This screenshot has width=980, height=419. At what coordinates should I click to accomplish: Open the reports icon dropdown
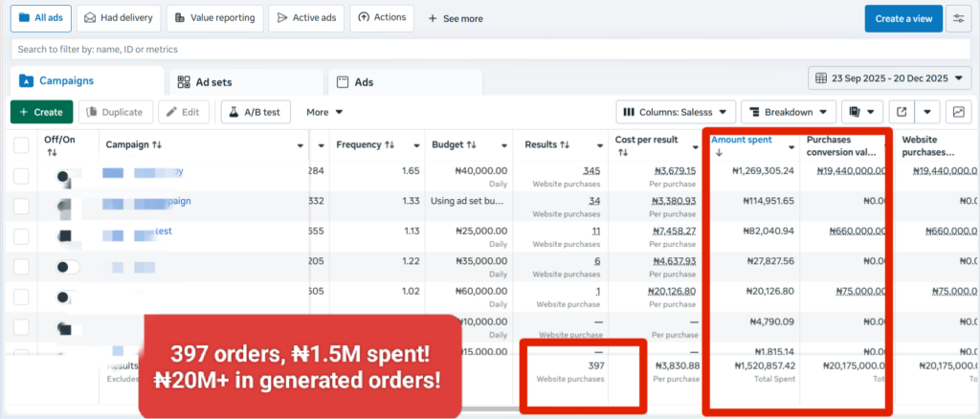pyautogui.click(x=861, y=112)
